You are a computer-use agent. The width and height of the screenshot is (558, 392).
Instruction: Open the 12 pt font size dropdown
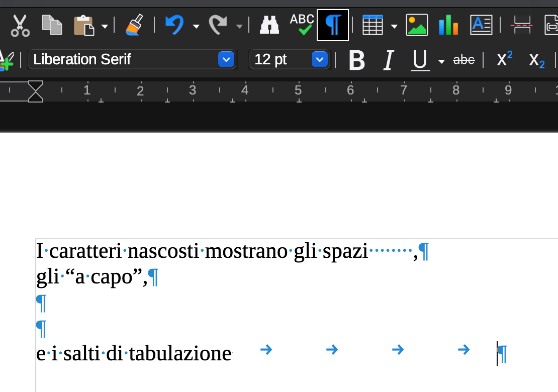(319, 60)
